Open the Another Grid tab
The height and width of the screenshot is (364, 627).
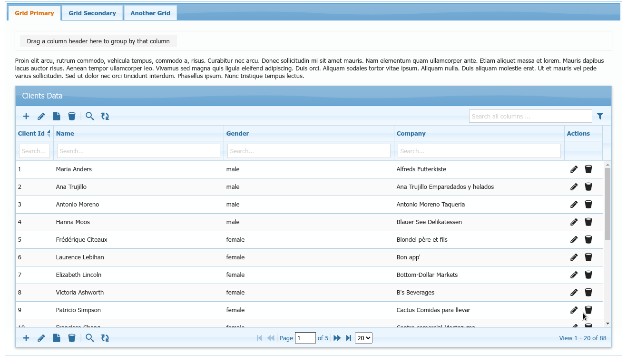(x=150, y=13)
